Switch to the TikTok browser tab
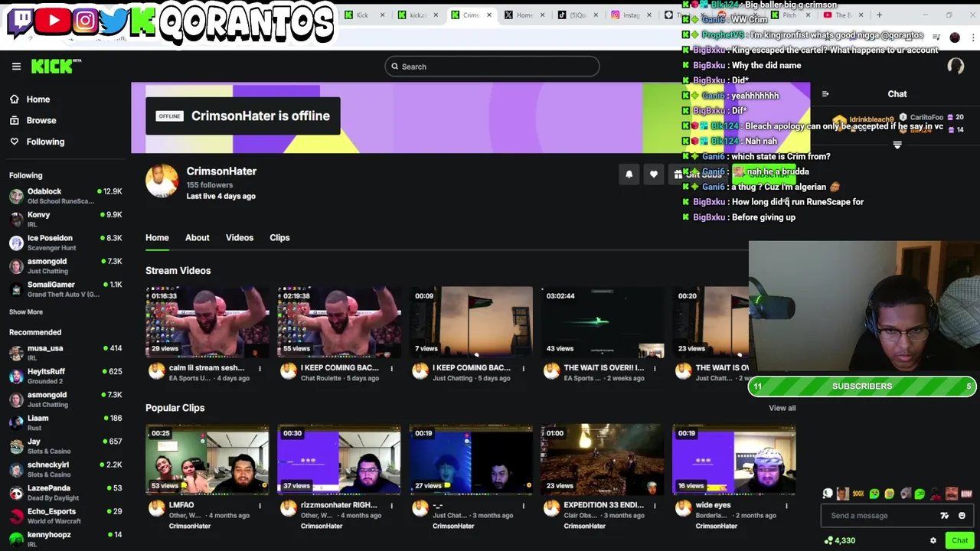This screenshot has height=551, width=980. pyautogui.click(x=578, y=15)
